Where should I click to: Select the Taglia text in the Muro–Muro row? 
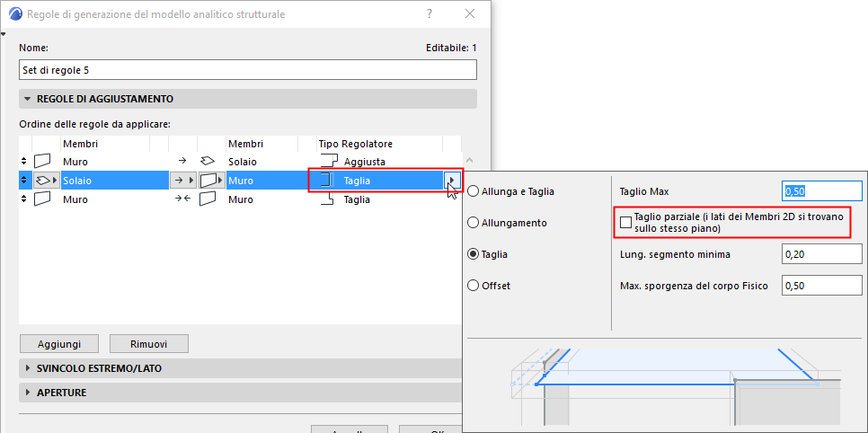(x=357, y=199)
